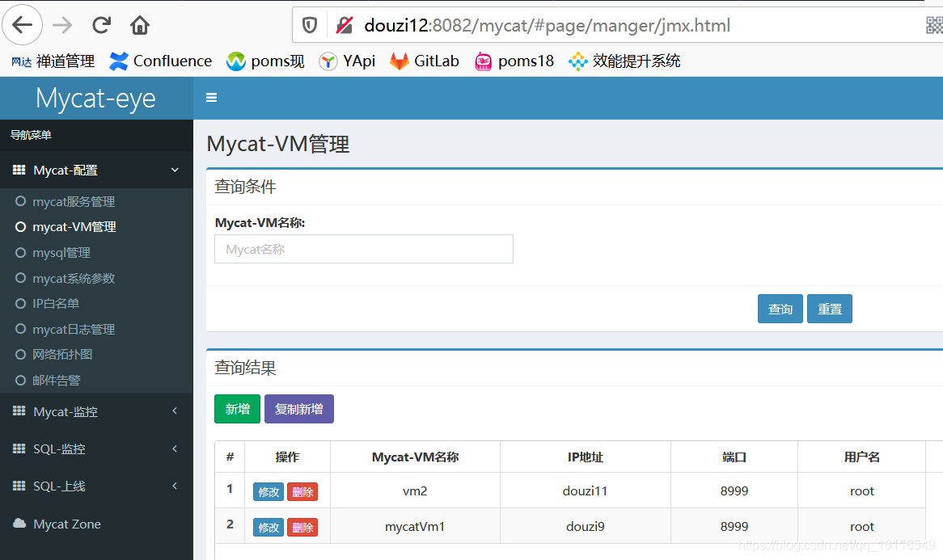Open the Confluence bookmark
Viewport: 943px width, 560px height.
tap(161, 61)
